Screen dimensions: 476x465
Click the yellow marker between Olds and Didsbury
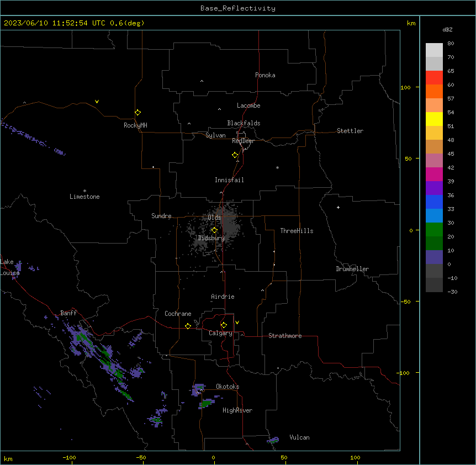(214, 230)
